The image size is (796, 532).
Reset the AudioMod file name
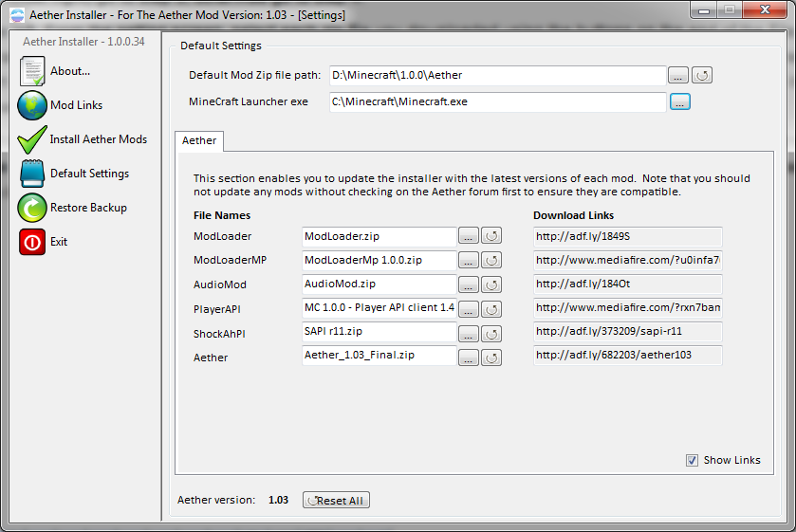click(491, 284)
